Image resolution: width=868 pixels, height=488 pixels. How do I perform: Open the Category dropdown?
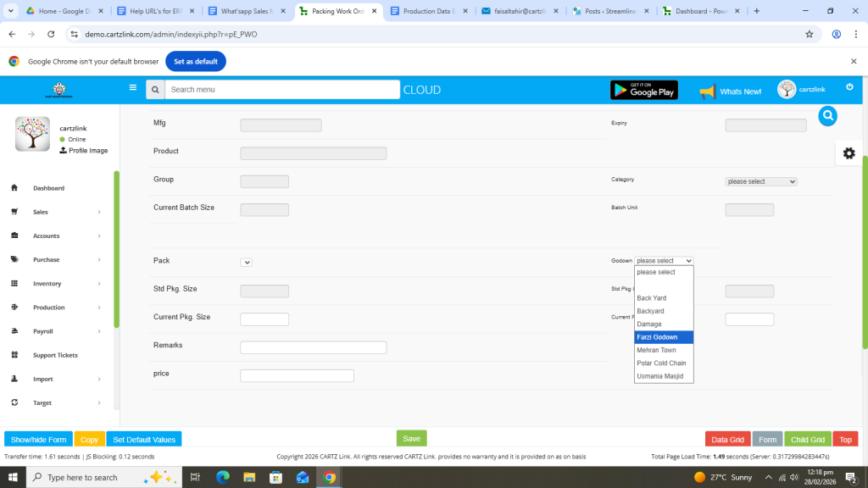(x=761, y=181)
